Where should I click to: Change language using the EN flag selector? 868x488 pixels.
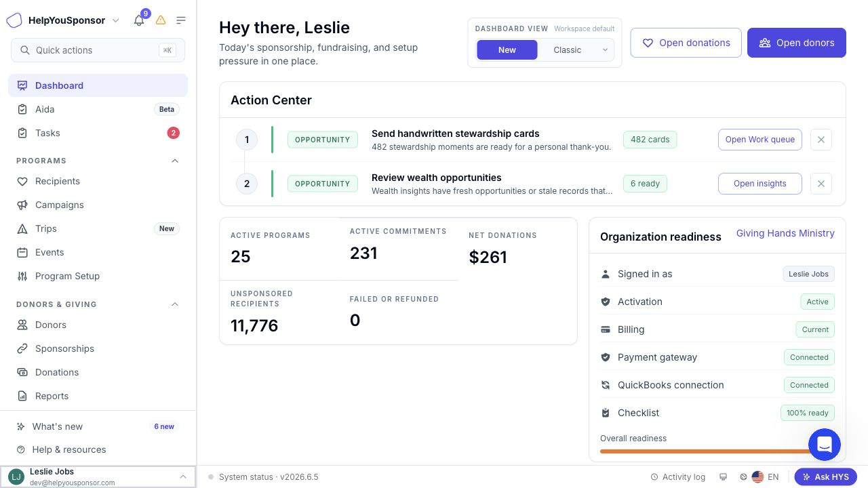pos(765,477)
